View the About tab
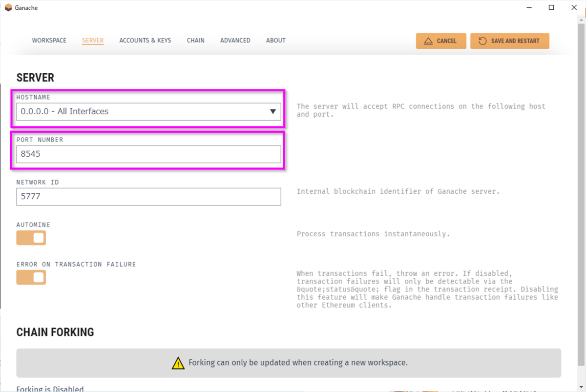Screen dimensions: 586x392 pyautogui.click(x=275, y=41)
